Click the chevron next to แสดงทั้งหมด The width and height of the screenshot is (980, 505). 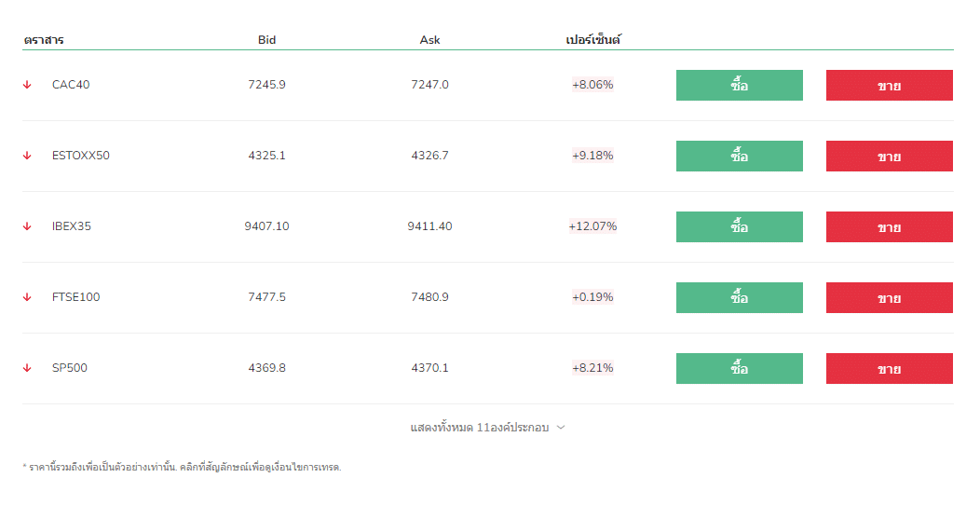pyautogui.click(x=561, y=428)
